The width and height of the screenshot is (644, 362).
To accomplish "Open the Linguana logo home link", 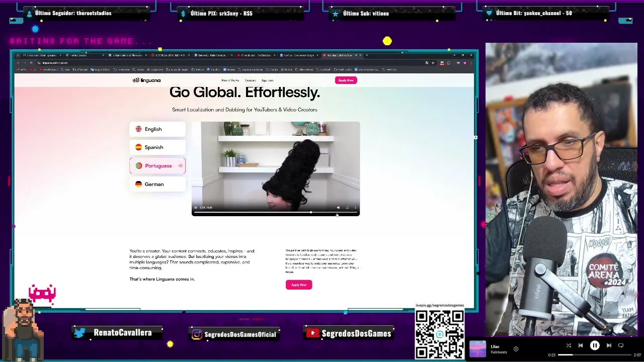I will pyautogui.click(x=146, y=80).
